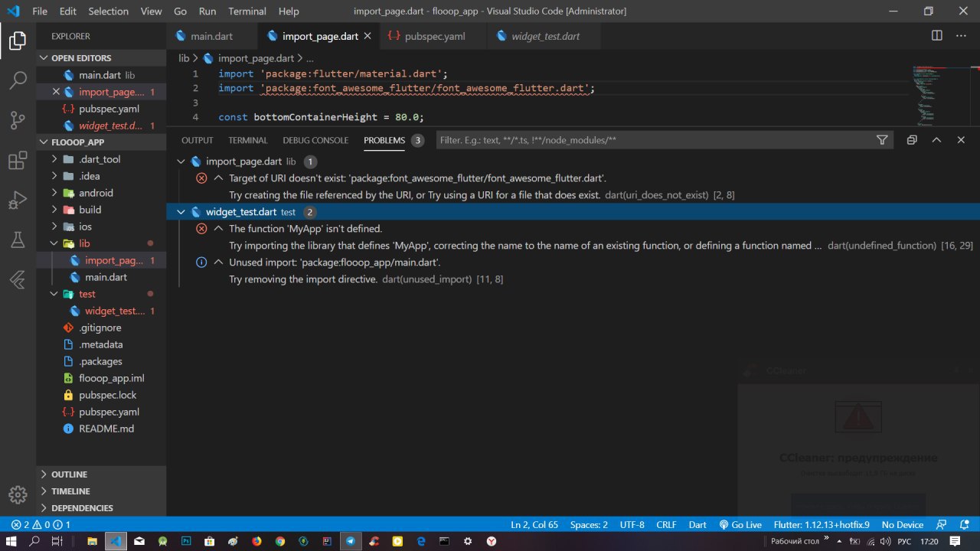Click Go Live in the status bar
Viewport: 980px width, 551px height.
[740, 525]
